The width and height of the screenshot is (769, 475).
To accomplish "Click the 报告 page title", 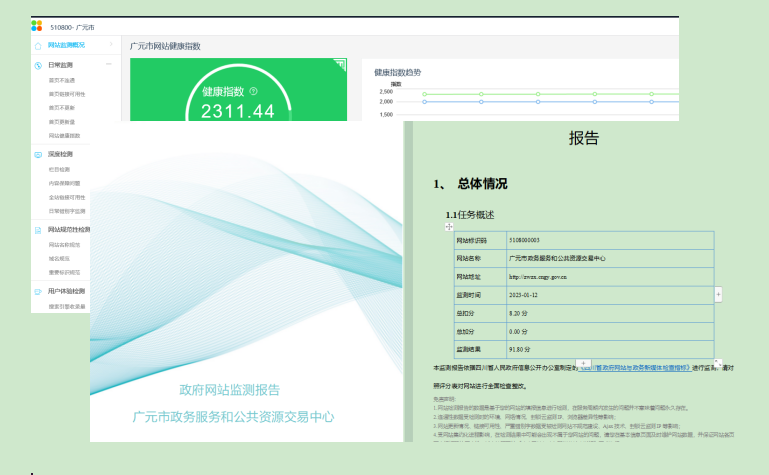I will point(584,138).
